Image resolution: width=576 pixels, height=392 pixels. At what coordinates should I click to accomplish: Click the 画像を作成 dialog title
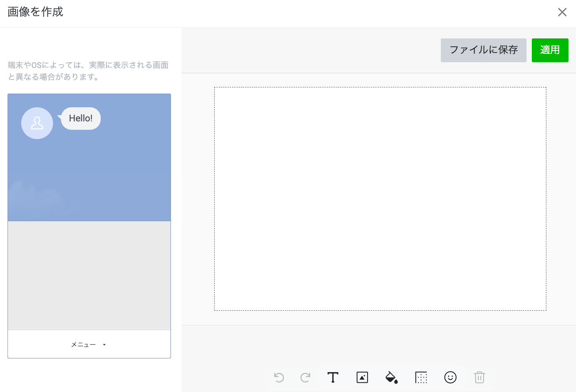pyautogui.click(x=35, y=12)
